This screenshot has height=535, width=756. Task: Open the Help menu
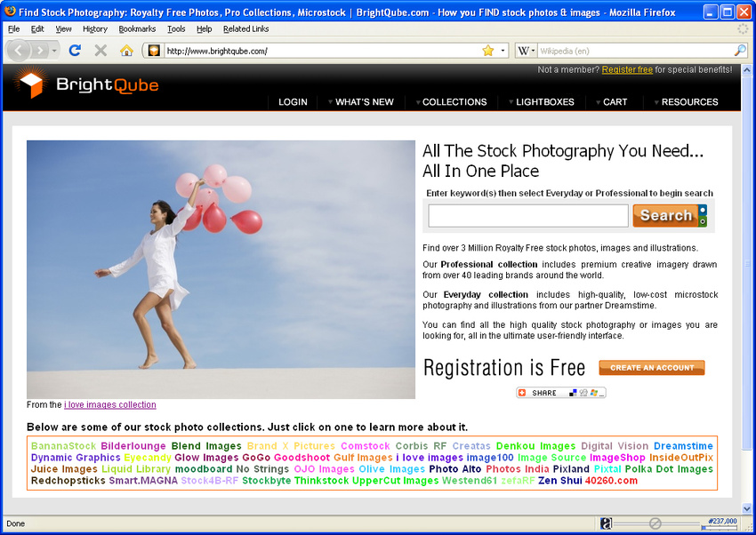204,29
